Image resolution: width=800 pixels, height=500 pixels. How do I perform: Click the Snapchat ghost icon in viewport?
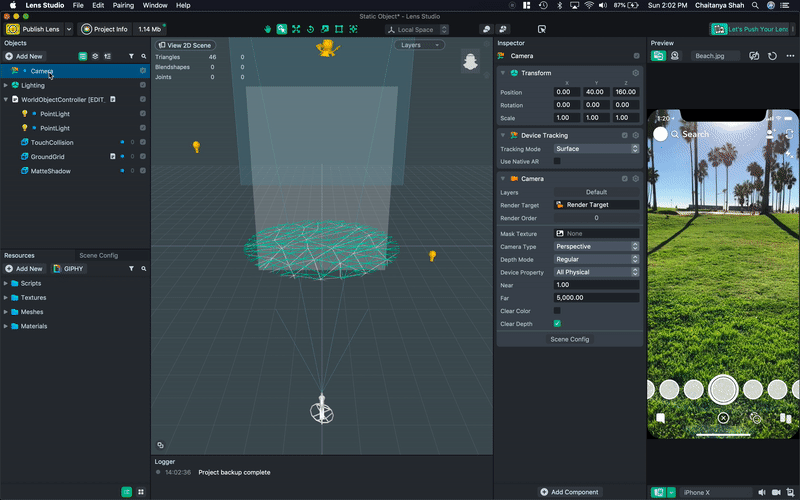pyautogui.click(x=469, y=62)
